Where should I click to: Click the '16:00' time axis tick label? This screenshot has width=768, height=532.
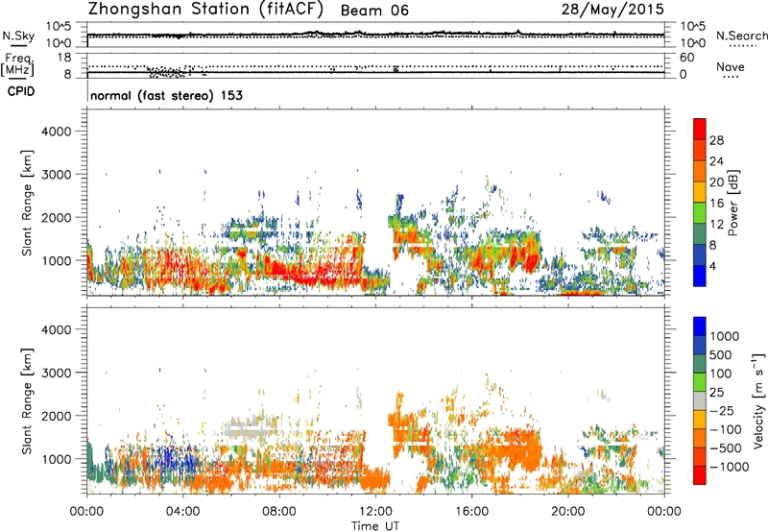pyautogui.click(x=471, y=512)
